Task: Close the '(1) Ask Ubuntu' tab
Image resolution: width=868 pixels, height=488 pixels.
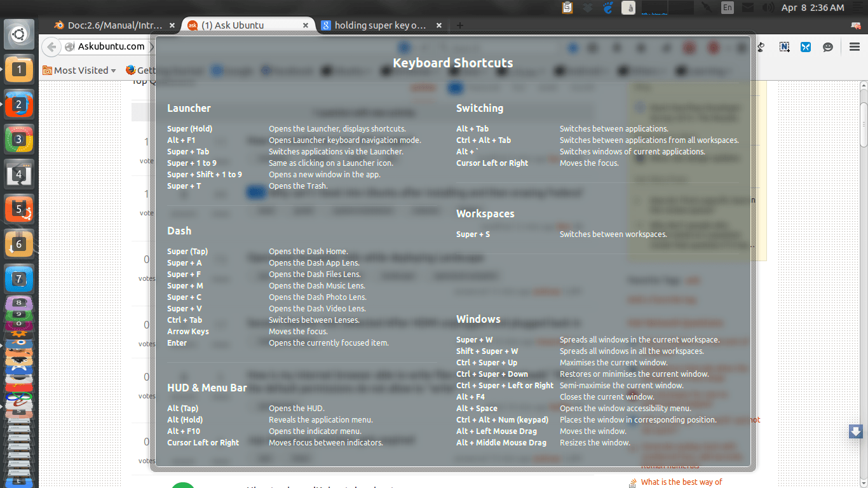Action: click(x=306, y=25)
